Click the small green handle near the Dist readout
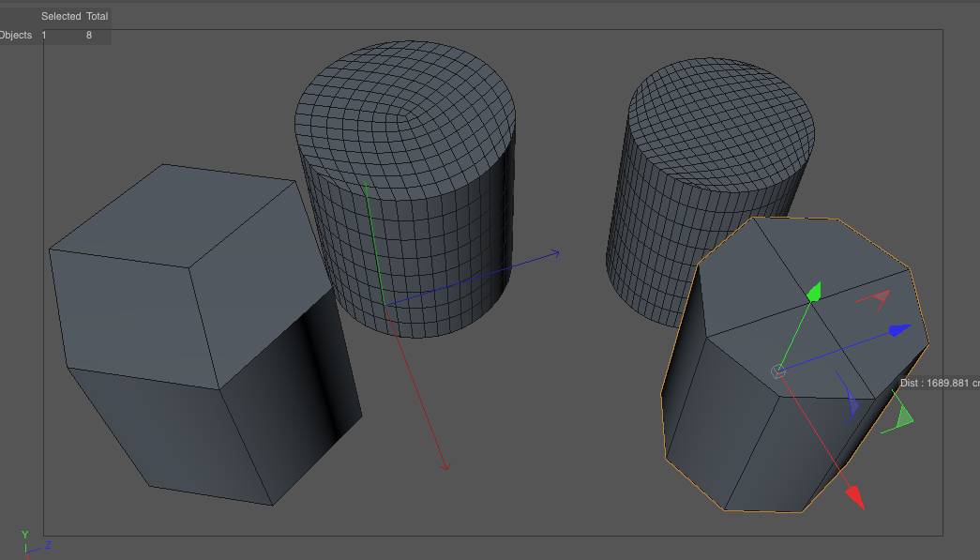 pyautogui.click(x=903, y=418)
